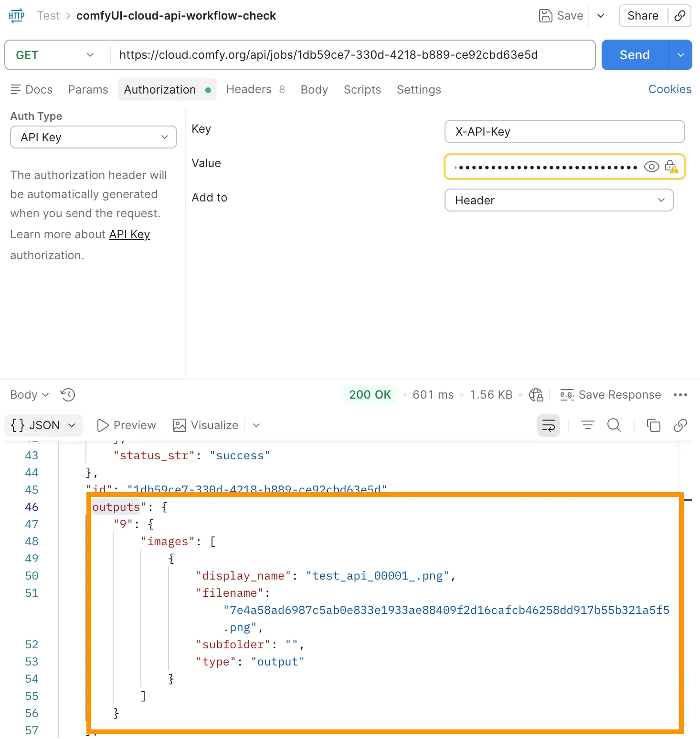Click the "output" type value
The width and height of the screenshot is (700, 739).
[278, 662]
